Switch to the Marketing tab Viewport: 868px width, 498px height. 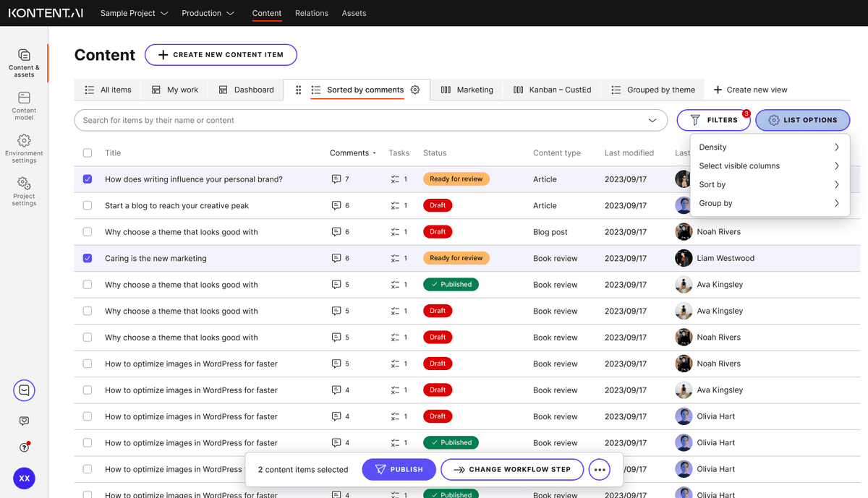473,90
